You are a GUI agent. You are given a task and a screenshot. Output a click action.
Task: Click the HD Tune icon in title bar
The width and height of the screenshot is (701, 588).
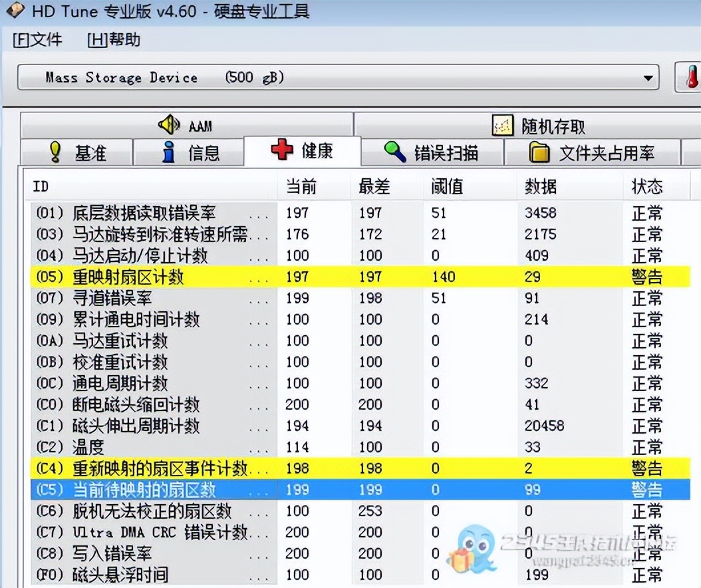(x=15, y=11)
